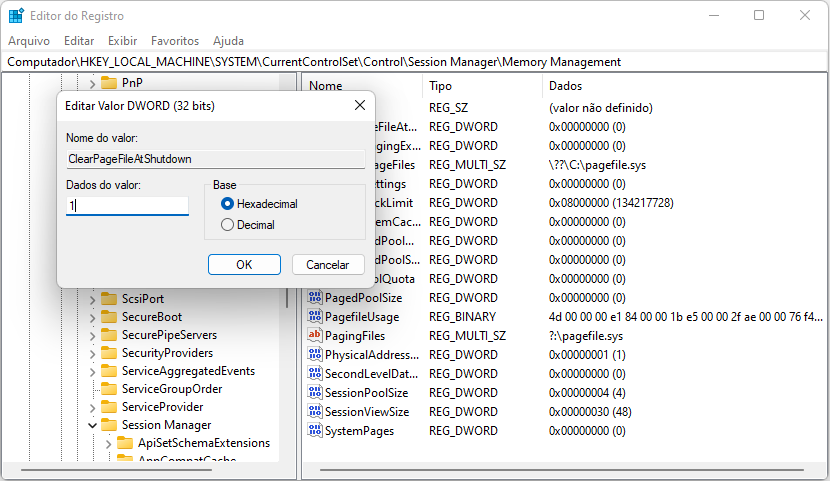Select the SessionPoolSize value icon
The image size is (830, 481).
click(x=315, y=393)
